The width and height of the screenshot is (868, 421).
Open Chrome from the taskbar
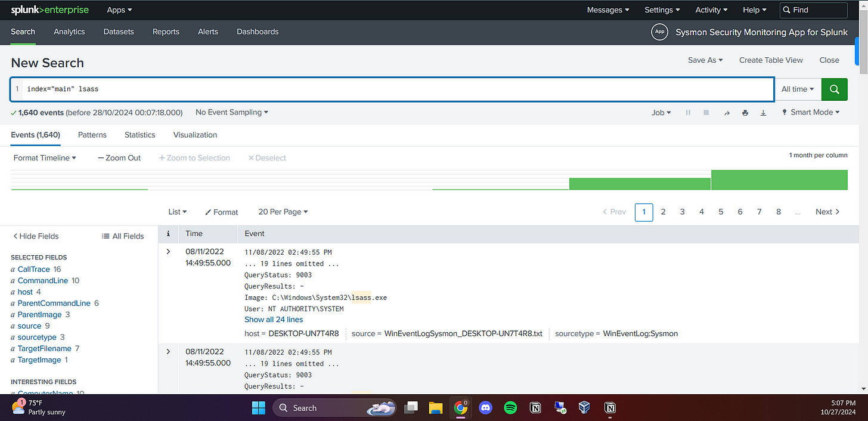click(460, 408)
